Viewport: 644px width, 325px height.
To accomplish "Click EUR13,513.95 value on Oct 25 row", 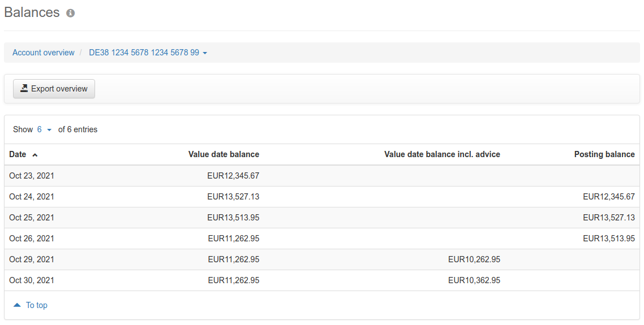I will click(x=233, y=218).
